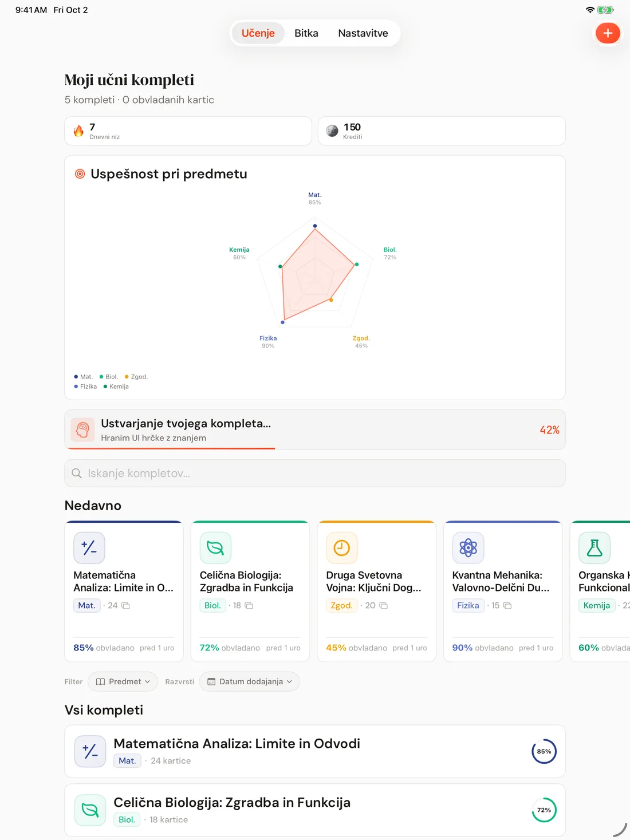Click the 85% circular progress ring

544,751
